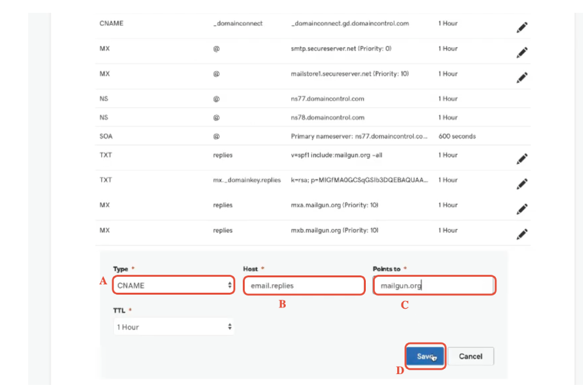
Task: Cancel the new DNS record form
Action: coord(470,356)
